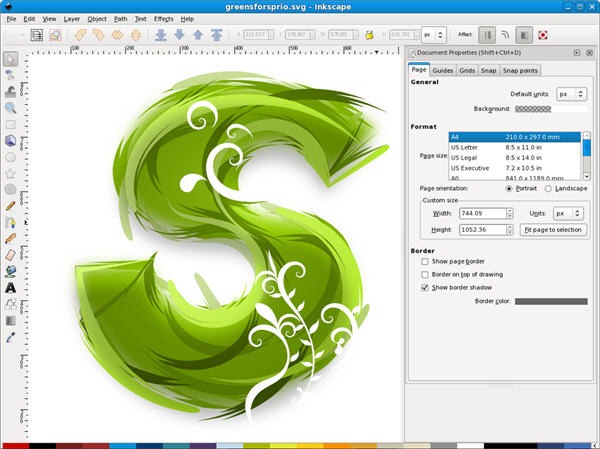The width and height of the screenshot is (600, 449).
Task: Pick the Pencil freehand tool
Action: pyautogui.click(x=11, y=205)
